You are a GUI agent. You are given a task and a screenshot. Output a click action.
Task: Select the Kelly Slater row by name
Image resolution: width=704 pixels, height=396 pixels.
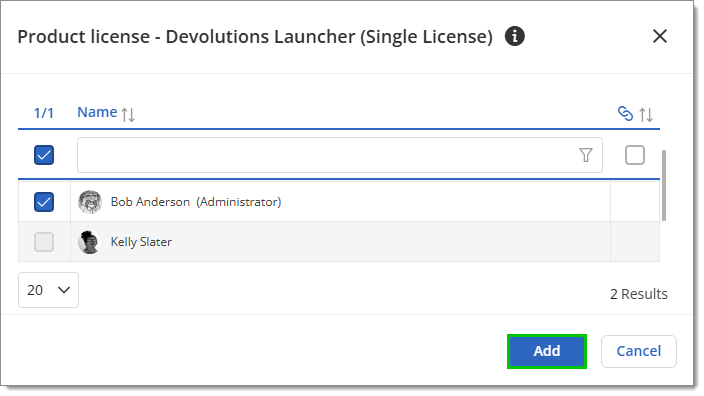coord(141,242)
